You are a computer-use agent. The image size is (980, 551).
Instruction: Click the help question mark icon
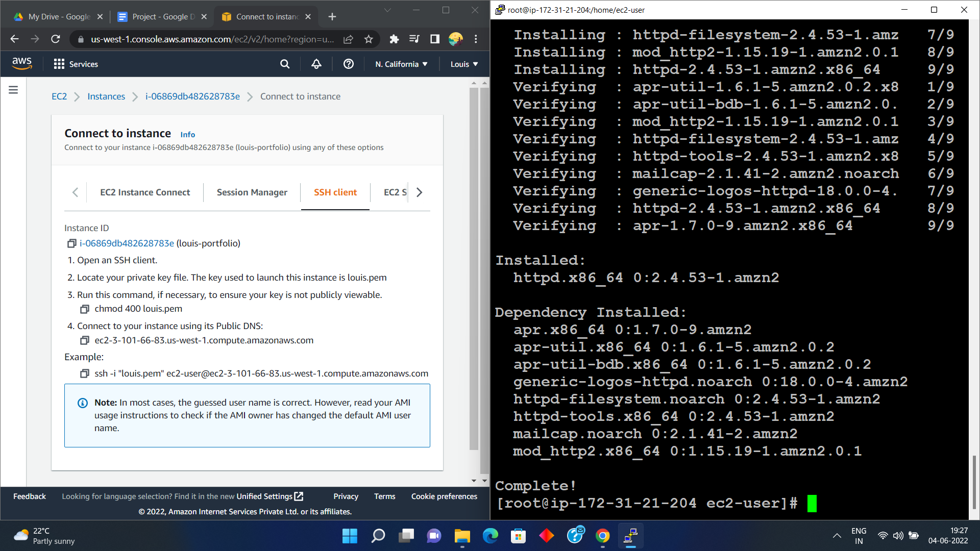pos(348,64)
